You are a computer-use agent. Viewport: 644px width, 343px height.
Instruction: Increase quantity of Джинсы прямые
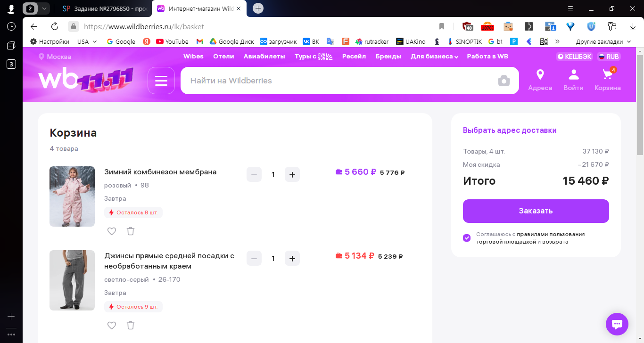point(292,259)
